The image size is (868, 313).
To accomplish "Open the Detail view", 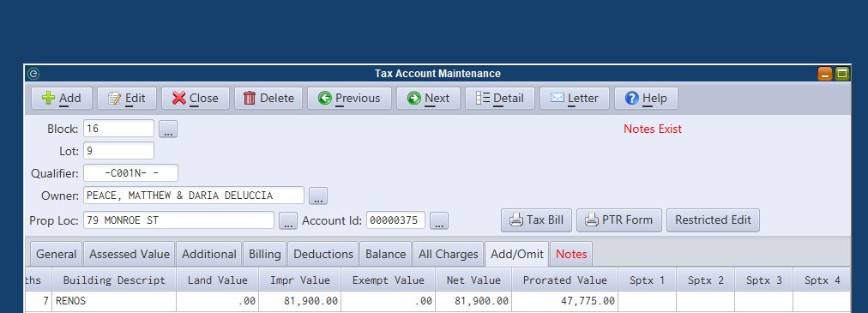I will [500, 99].
